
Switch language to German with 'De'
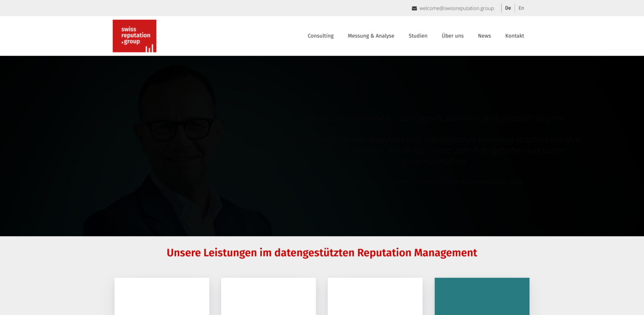tap(508, 8)
